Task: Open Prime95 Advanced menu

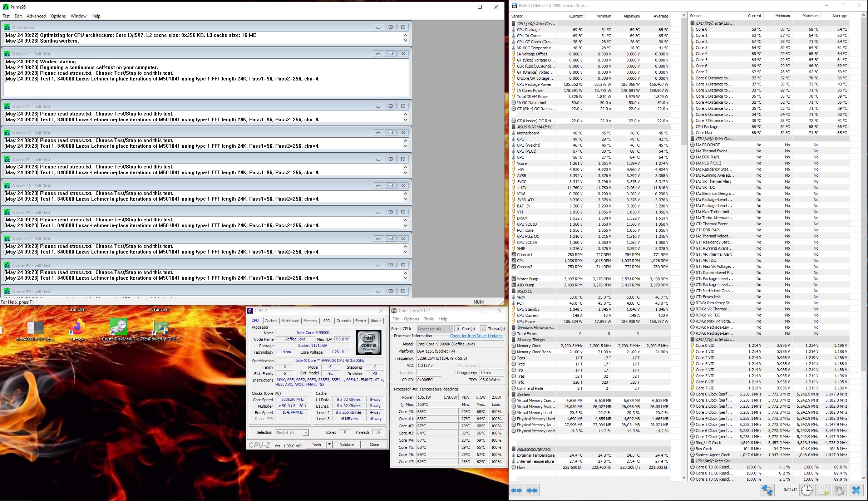Action: 36,16
